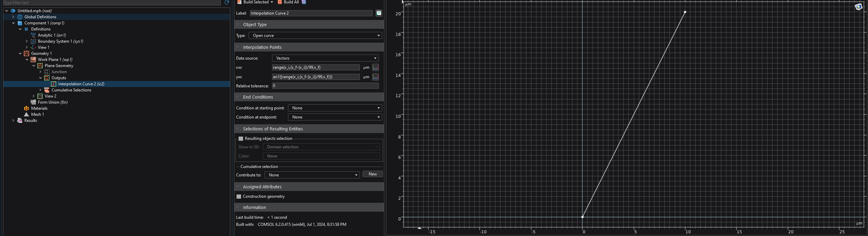Open Condition at starting point dropdown

point(335,108)
